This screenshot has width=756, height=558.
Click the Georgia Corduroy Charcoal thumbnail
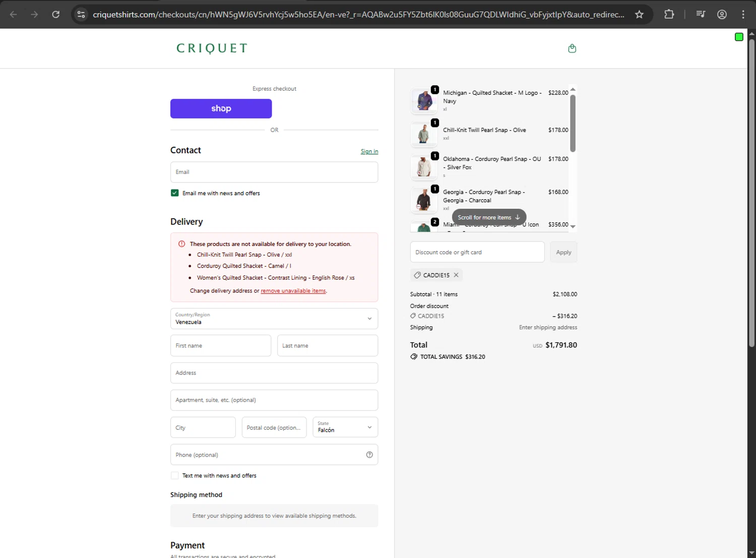[424, 200]
